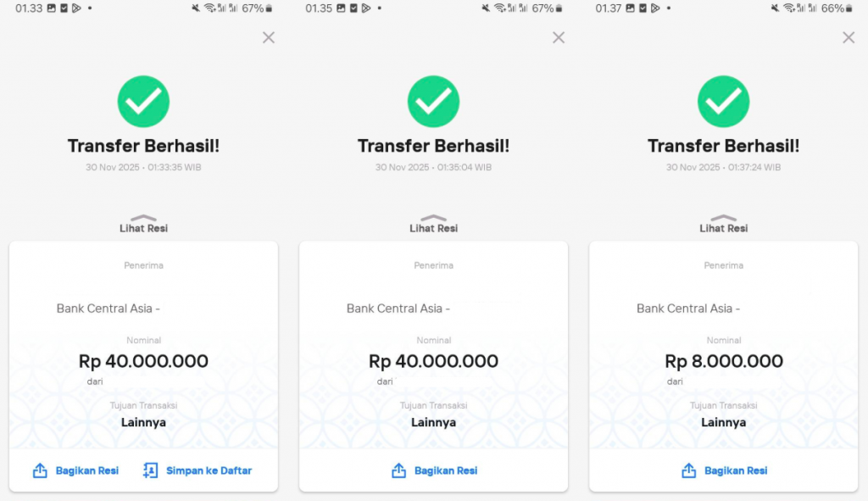Image resolution: width=868 pixels, height=501 pixels.
Task: Tap the green success checkmark dated 01:35:04
Action: pos(433,102)
